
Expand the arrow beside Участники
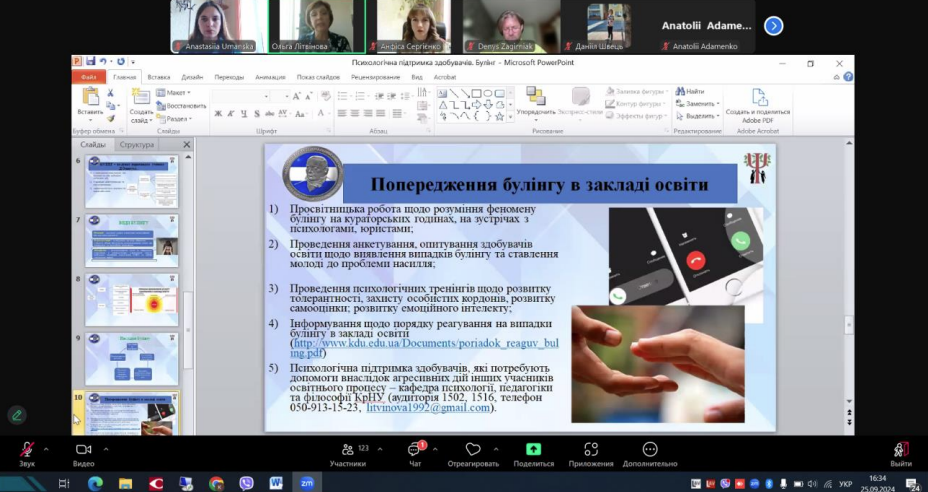coord(380,449)
